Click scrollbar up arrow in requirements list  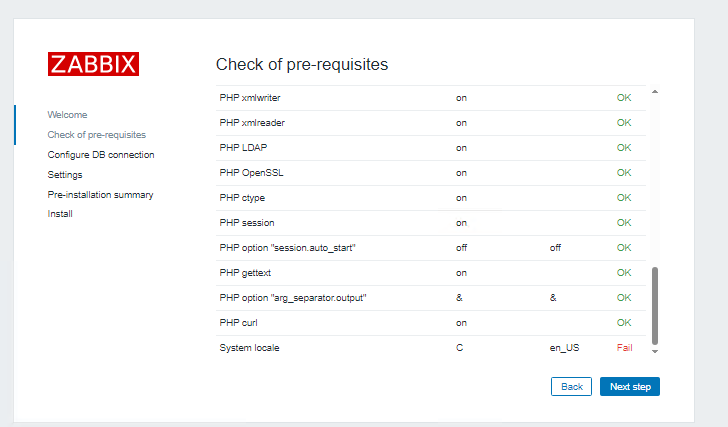[655, 92]
